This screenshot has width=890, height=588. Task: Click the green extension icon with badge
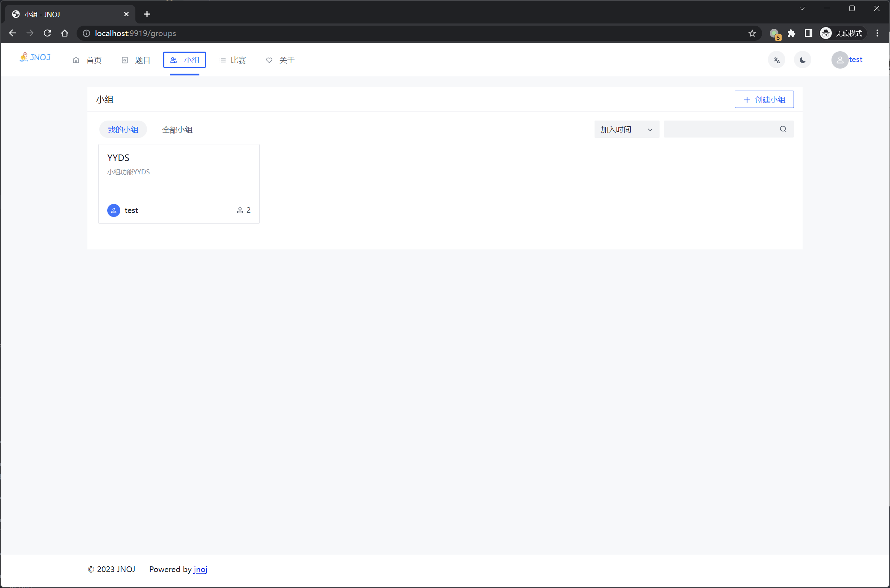pyautogui.click(x=775, y=34)
